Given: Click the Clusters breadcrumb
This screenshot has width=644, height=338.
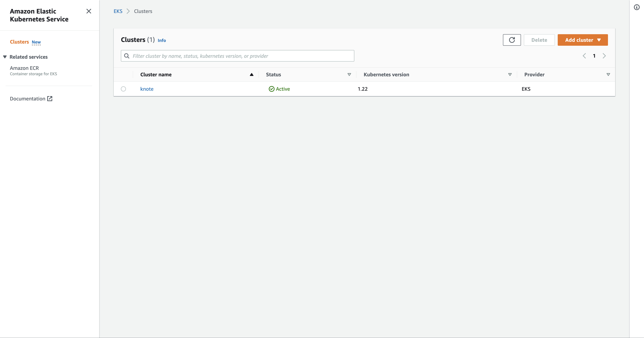Looking at the screenshot, I should pos(143,11).
